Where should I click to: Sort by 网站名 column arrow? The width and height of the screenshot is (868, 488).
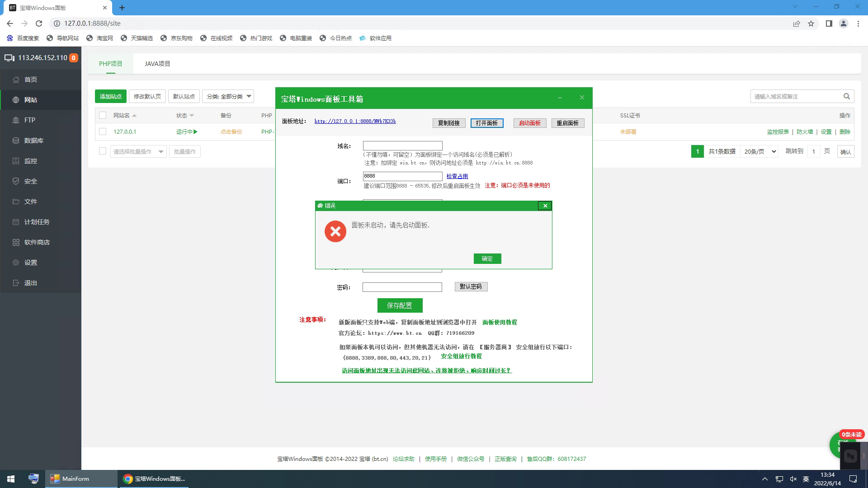click(x=134, y=116)
